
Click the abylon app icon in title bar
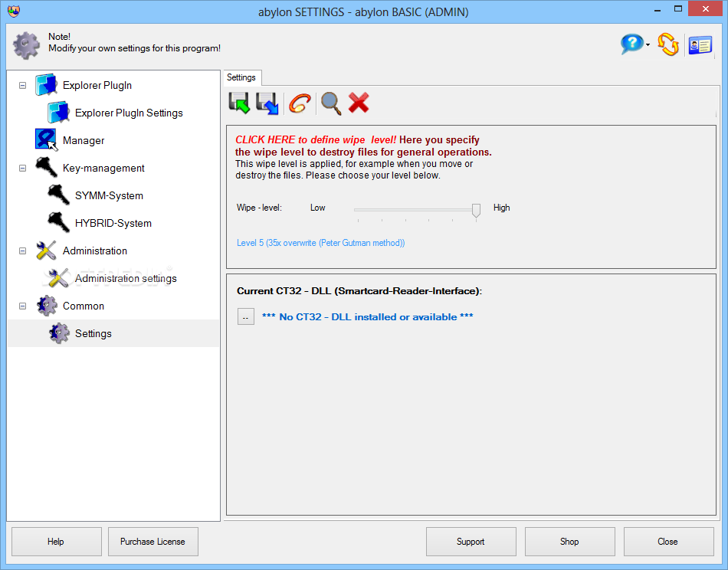[x=14, y=11]
